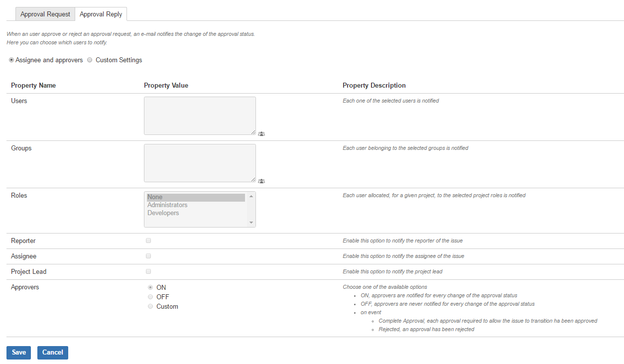Click inside the Users text area

tap(200, 116)
